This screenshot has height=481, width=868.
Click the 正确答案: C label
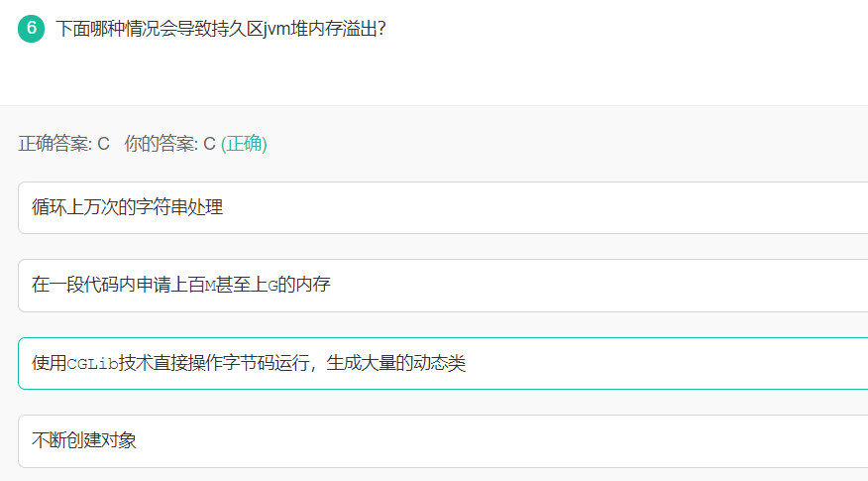click(x=63, y=144)
